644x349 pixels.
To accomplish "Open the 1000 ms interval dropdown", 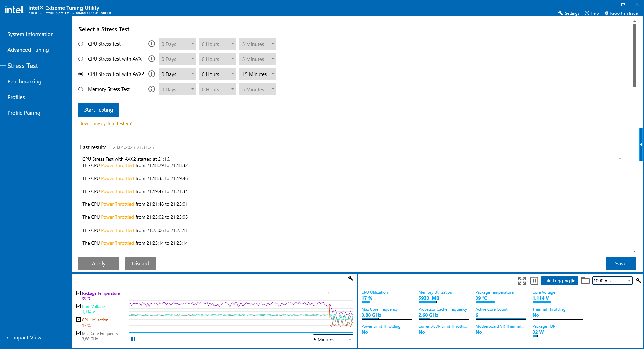I will [612, 281].
